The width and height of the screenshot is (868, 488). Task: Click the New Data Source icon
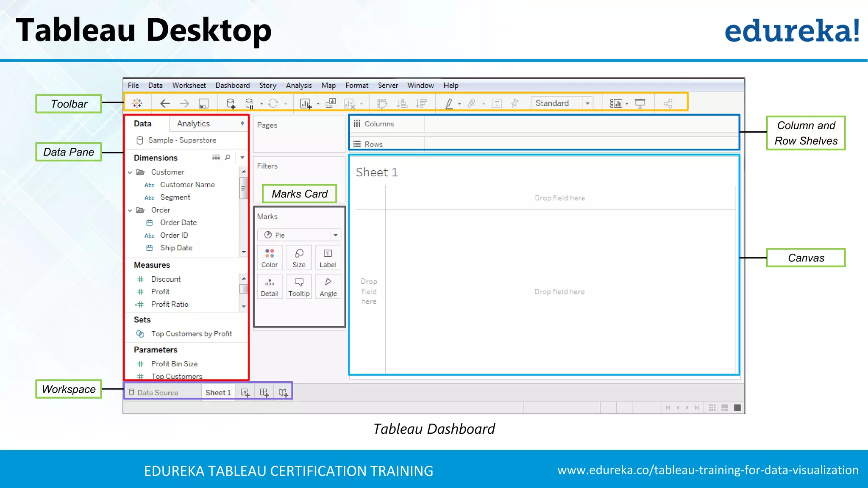point(231,103)
